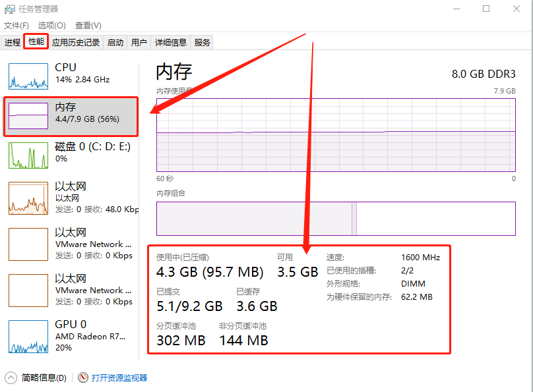Image resolution: width=533 pixels, height=392 pixels.
Task: Select the GPU 0 graph thumbnail
Action: [x=28, y=337]
